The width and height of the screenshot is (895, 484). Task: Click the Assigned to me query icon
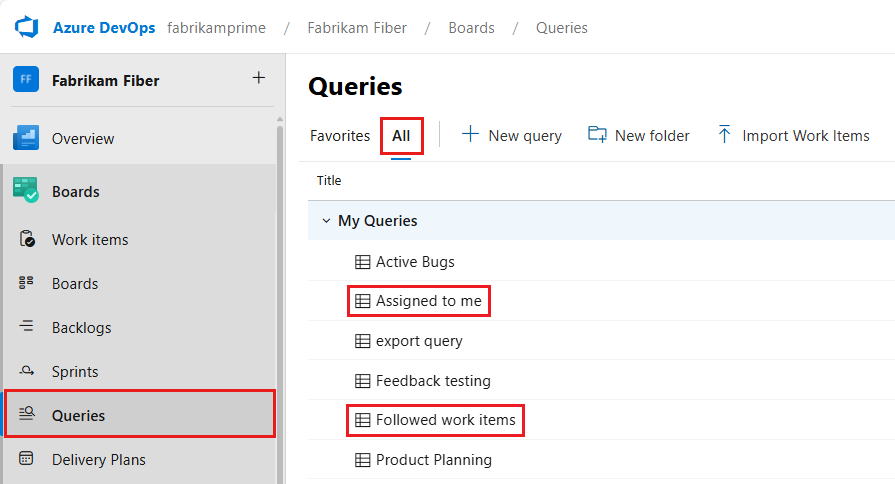point(362,301)
